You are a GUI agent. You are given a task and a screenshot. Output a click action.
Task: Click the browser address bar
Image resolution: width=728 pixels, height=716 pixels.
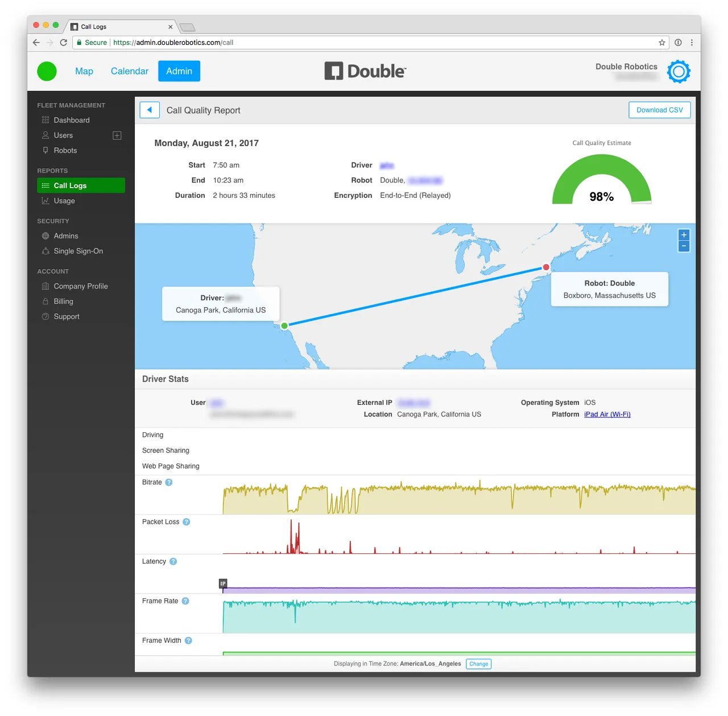point(370,43)
